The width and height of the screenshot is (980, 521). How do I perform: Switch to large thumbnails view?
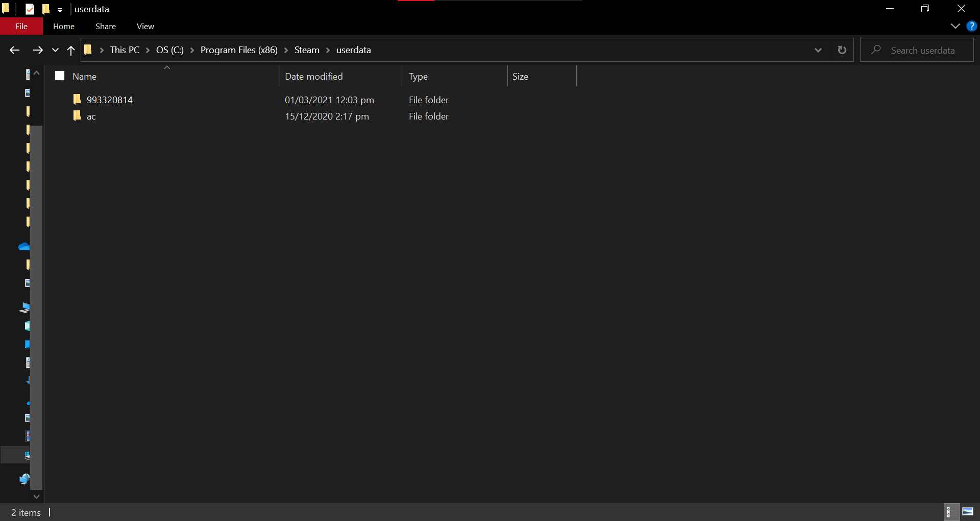pos(967,512)
